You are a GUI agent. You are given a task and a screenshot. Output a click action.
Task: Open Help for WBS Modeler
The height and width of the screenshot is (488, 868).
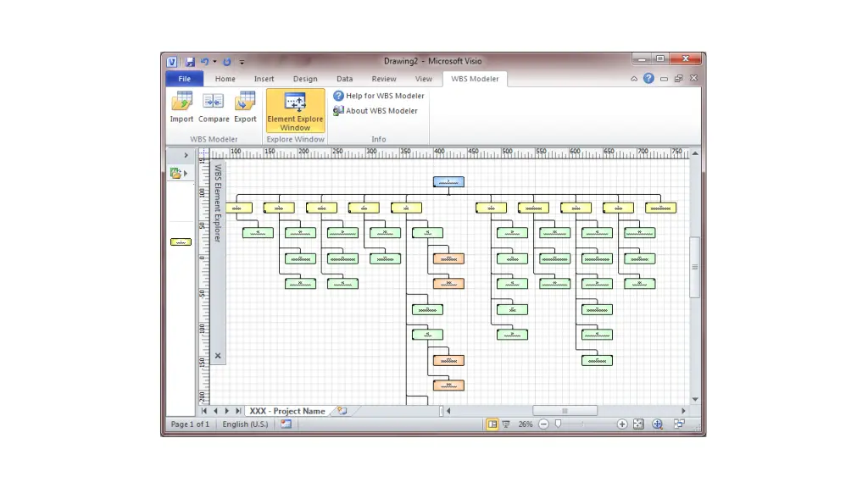click(x=379, y=96)
